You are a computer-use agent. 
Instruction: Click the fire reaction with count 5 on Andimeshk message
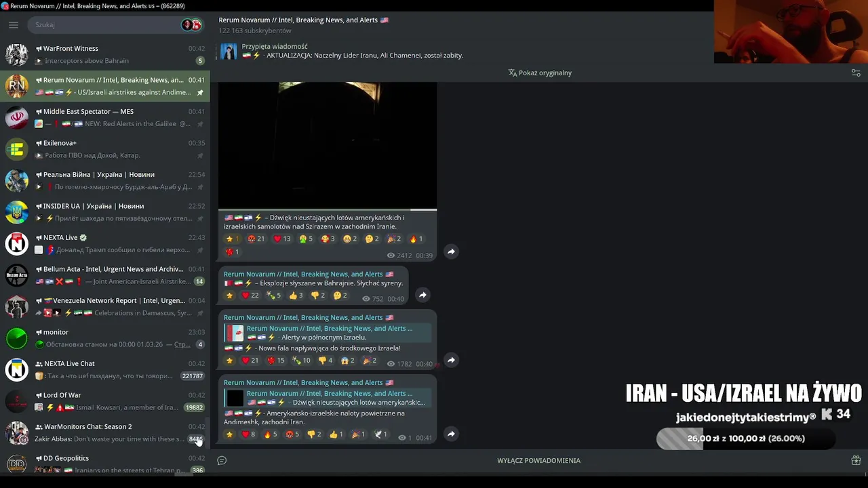coord(270,434)
